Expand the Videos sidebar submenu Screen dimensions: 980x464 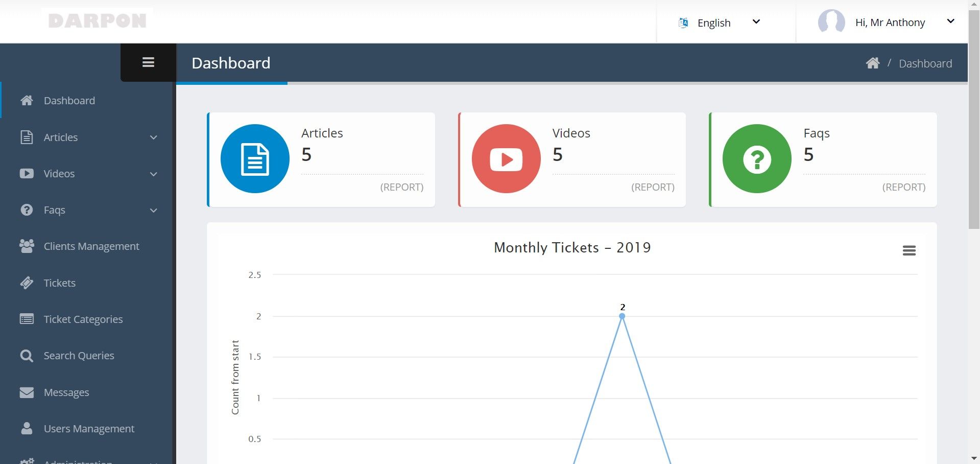pos(88,174)
